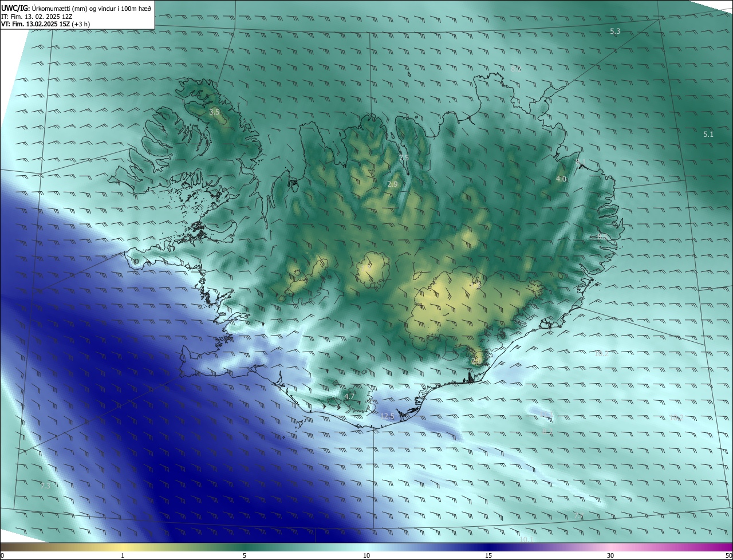The width and height of the screenshot is (733, 560).
Task: Click the 7.3 value label on the map
Action: point(45,486)
